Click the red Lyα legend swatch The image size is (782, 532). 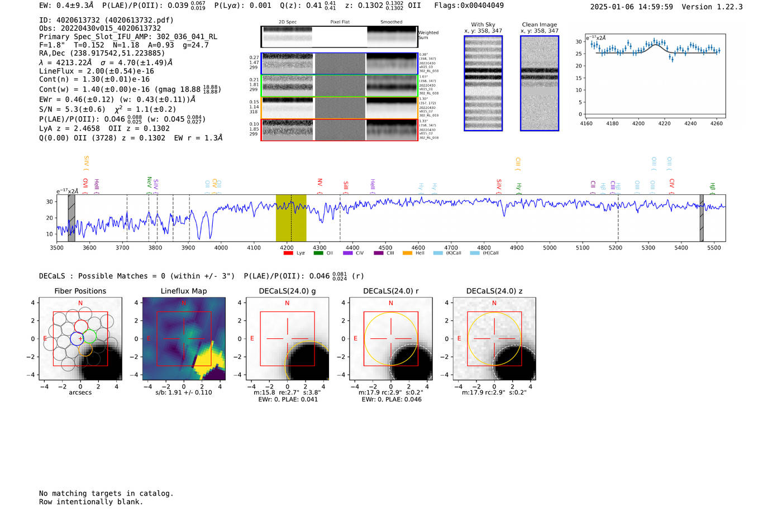point(288,253)
